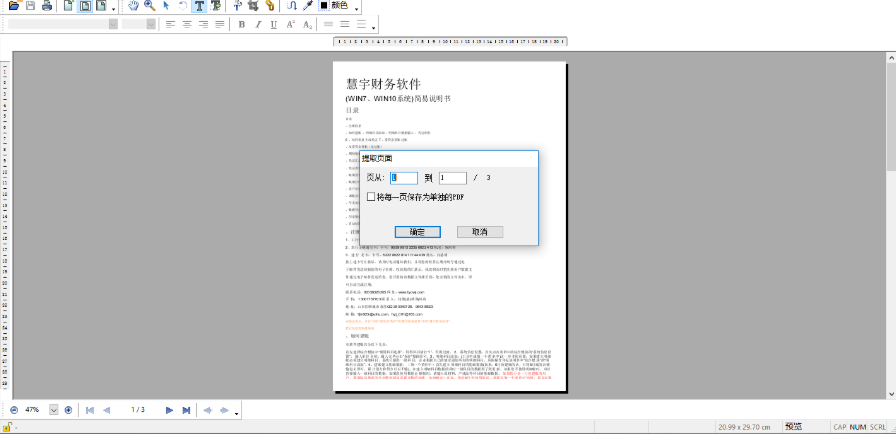896x434 pixels.
Task: Align text right
Action: (x=203, y=24)
